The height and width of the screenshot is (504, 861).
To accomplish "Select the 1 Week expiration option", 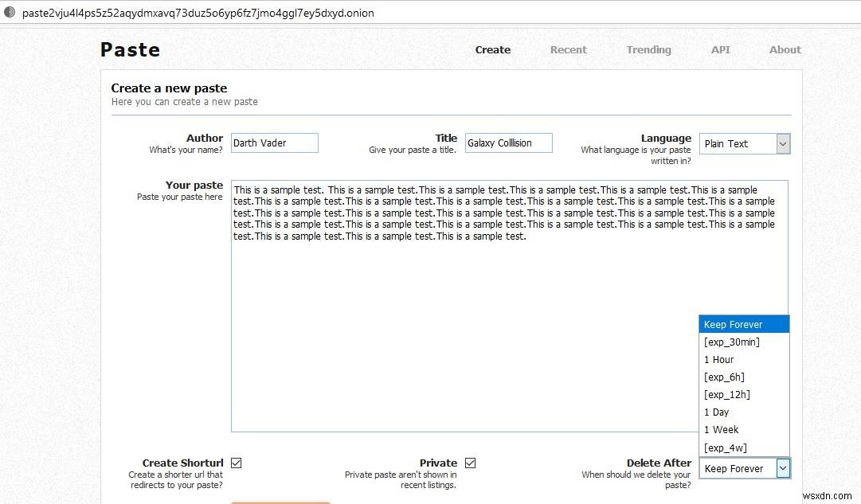I will tap(721, 429).
